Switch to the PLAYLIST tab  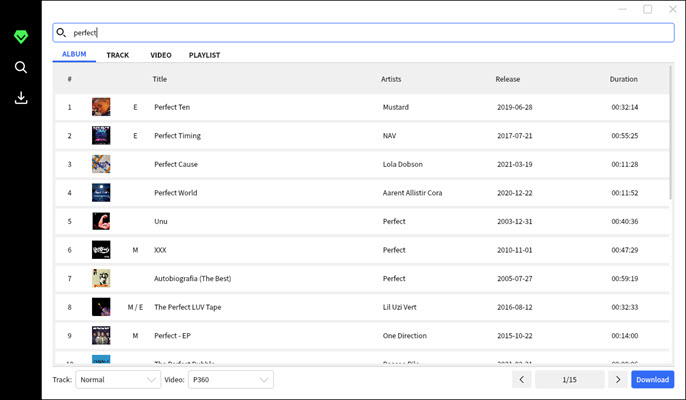click(204, 55)
